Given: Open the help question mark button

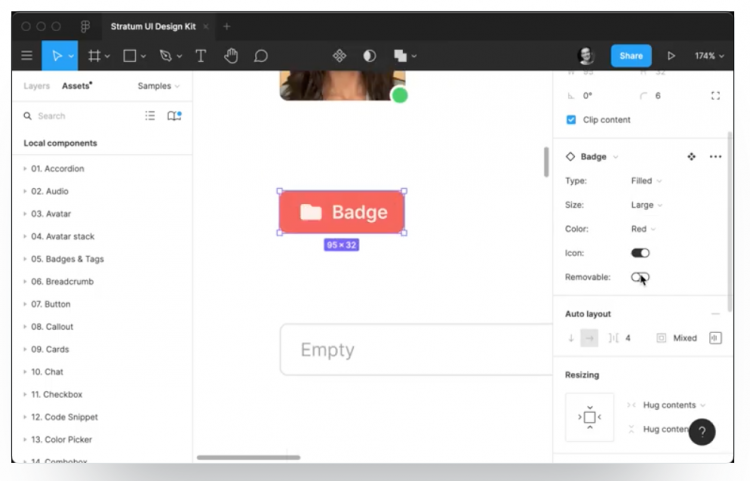Looking at the screenshot, I should point(702,432).
